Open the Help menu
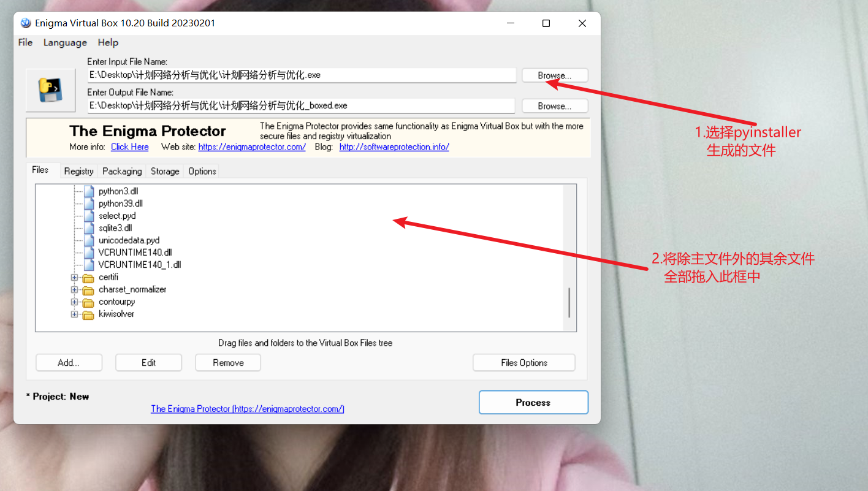 pos(108,42)
